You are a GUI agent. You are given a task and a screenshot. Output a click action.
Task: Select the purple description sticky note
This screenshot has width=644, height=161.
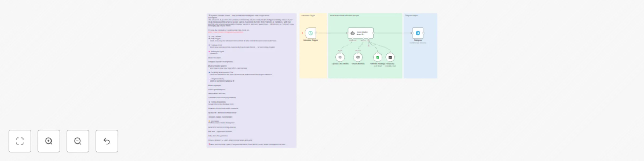(251, 80)
